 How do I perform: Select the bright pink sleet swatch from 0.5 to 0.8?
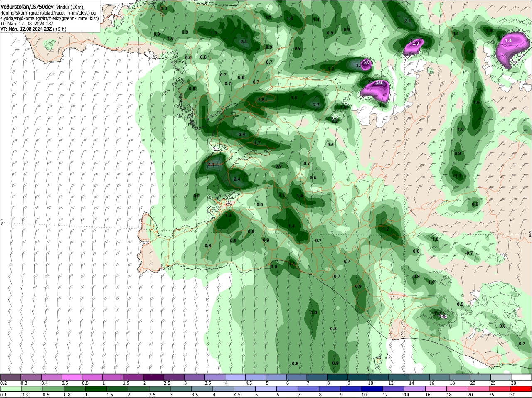coord(72,377)
